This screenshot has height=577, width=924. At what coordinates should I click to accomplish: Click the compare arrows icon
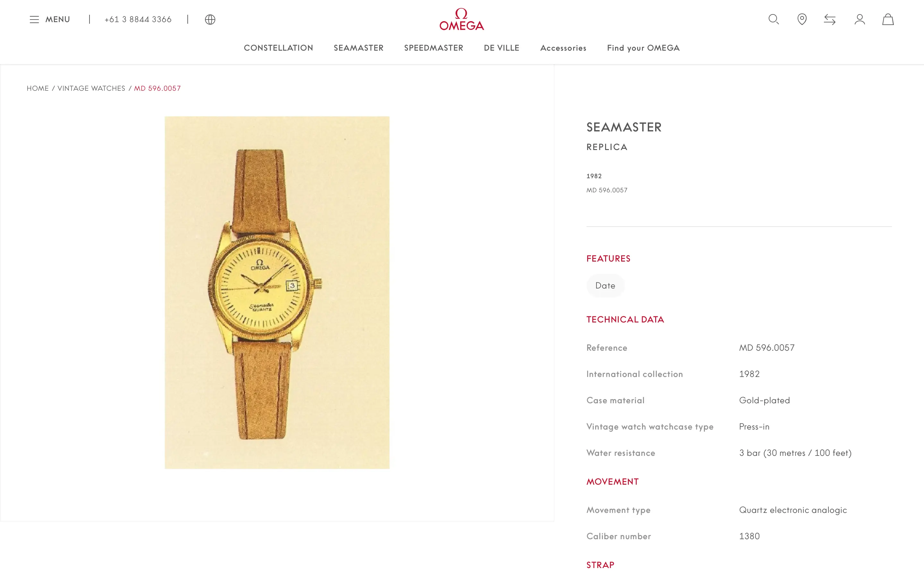[830, 20]
